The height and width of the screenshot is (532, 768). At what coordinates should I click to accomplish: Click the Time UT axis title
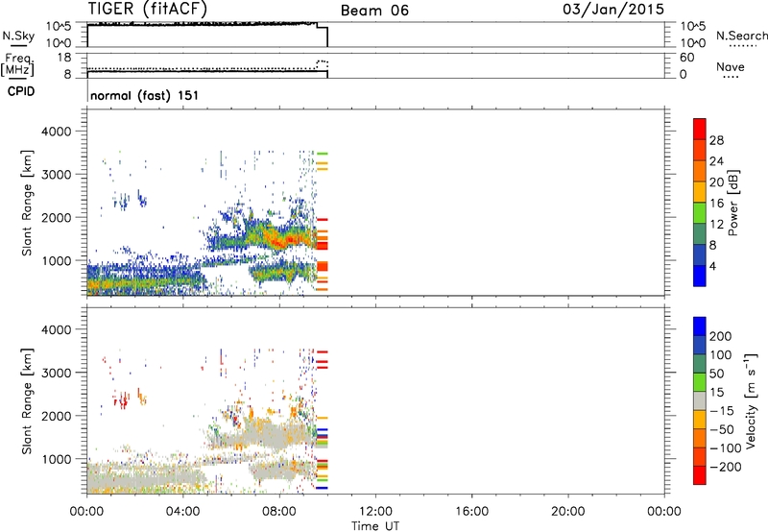pyautogui.click(x=375, y=526)
